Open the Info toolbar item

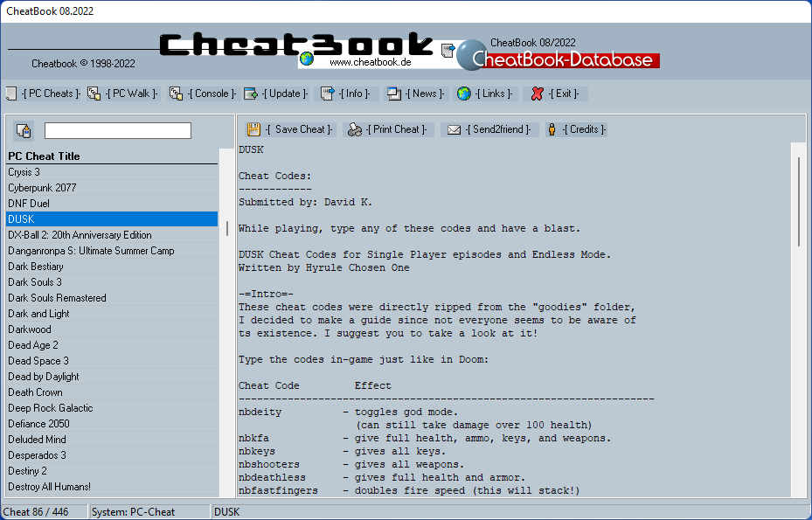tap(326, 94)
